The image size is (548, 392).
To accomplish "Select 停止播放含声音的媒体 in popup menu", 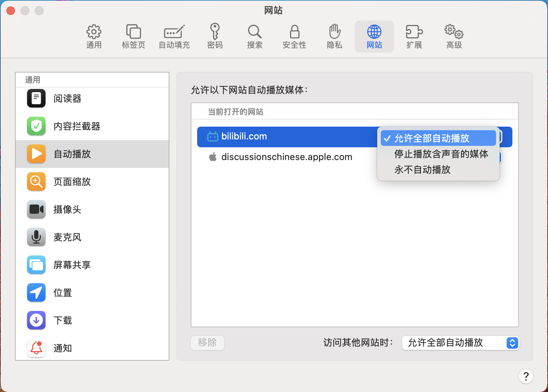I will pos(441,154).
